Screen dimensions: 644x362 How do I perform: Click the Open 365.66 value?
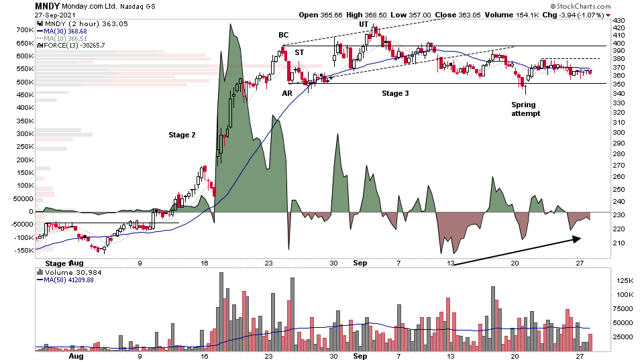click(x=321, y=15)
